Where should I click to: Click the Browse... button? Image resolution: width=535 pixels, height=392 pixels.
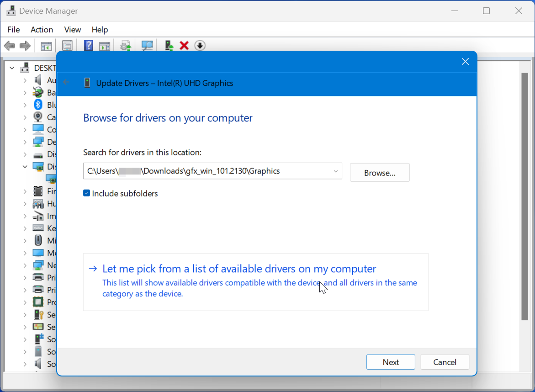380,173
